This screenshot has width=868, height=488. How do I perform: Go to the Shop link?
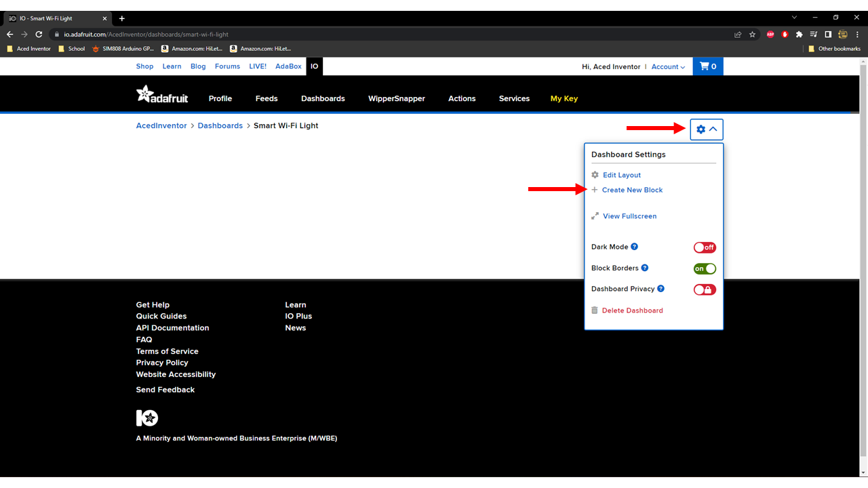(x=145, y=66)
